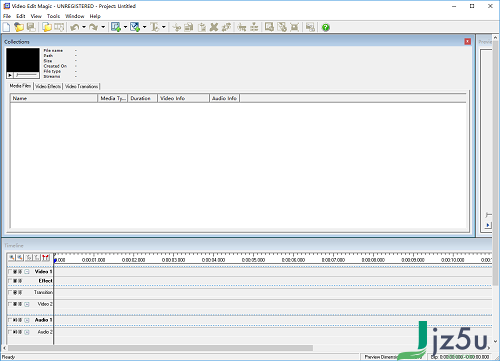Sort by the Media Type column header
The image size is (500, 361).
pyautogui.click(x=113, y=98)
